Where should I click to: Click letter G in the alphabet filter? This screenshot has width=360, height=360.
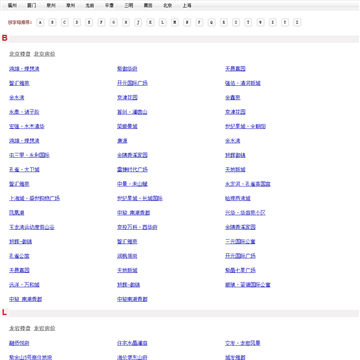coord(114,22)
